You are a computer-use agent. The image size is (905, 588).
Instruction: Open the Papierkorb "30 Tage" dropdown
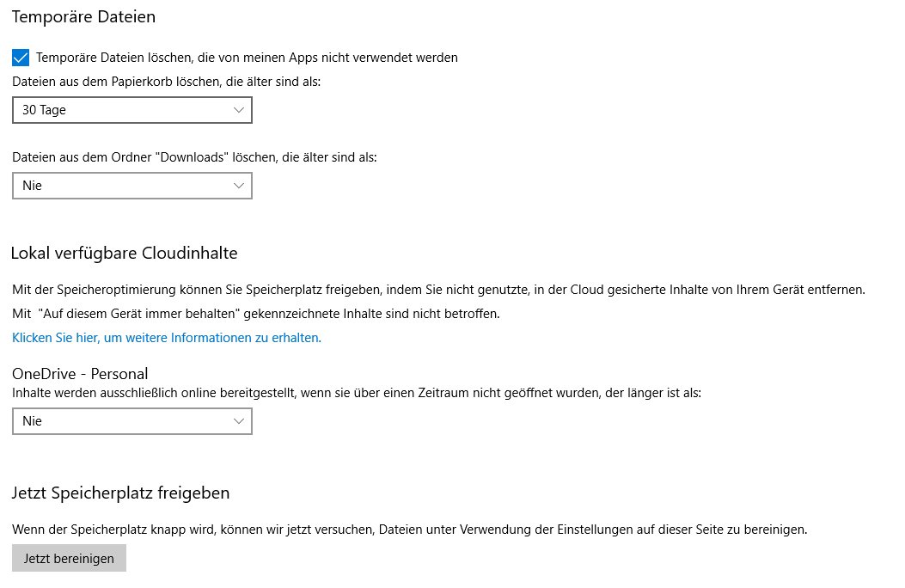pos(131,110)
